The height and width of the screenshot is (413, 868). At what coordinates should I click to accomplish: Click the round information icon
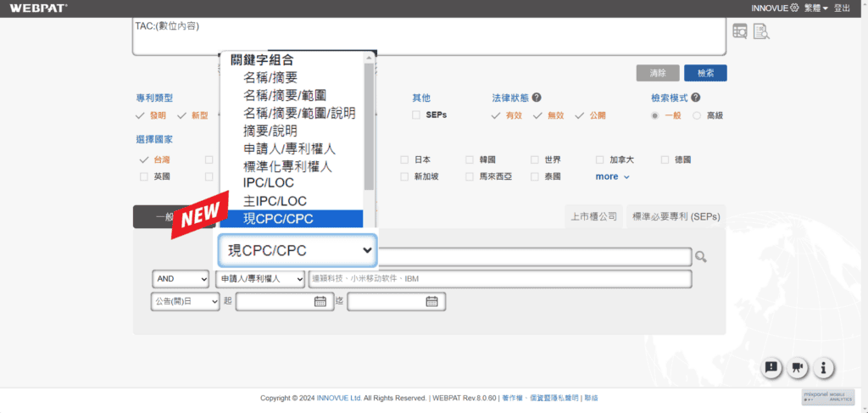tap(823, 367)
